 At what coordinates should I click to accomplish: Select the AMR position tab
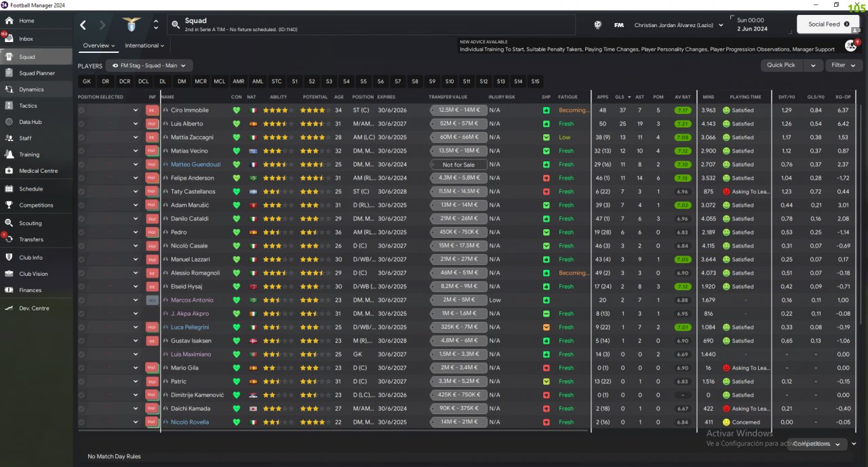(x=239, y=81)
